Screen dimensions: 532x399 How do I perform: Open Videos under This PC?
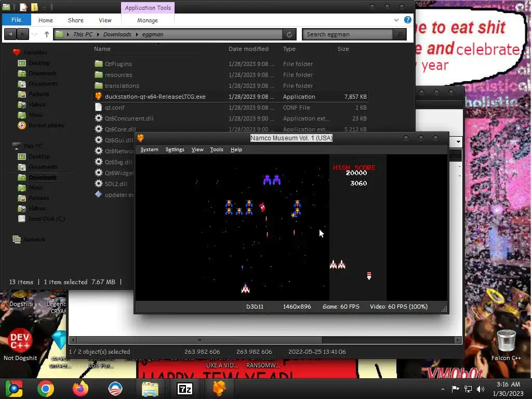(x=37, y=208)
